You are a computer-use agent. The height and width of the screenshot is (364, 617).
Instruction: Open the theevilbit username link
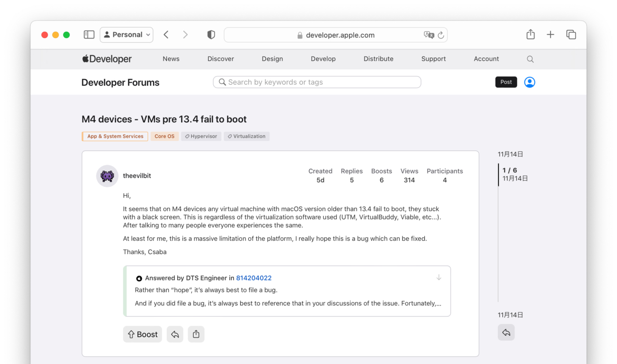click(x=137, y=176)
